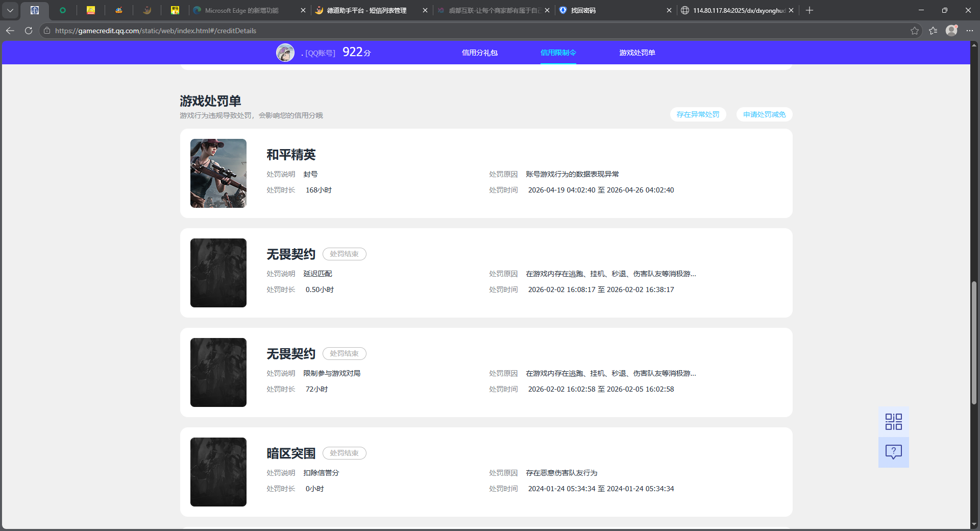
Task: Click 申请处罚减免 button
Action: 764,114
